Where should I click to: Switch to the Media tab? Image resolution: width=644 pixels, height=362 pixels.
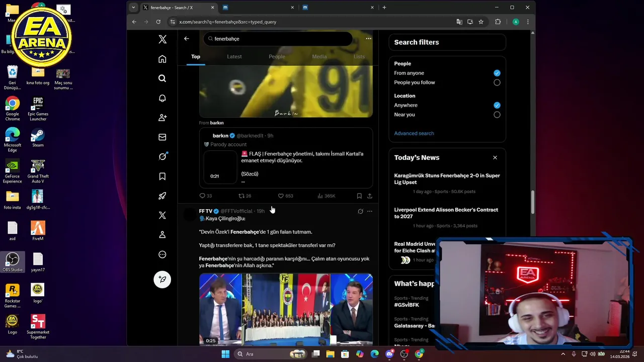coord(319,56)
